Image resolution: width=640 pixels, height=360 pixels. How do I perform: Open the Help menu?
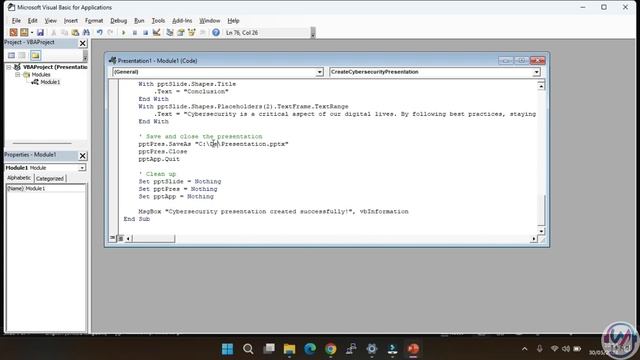click(x=233, y=20)
